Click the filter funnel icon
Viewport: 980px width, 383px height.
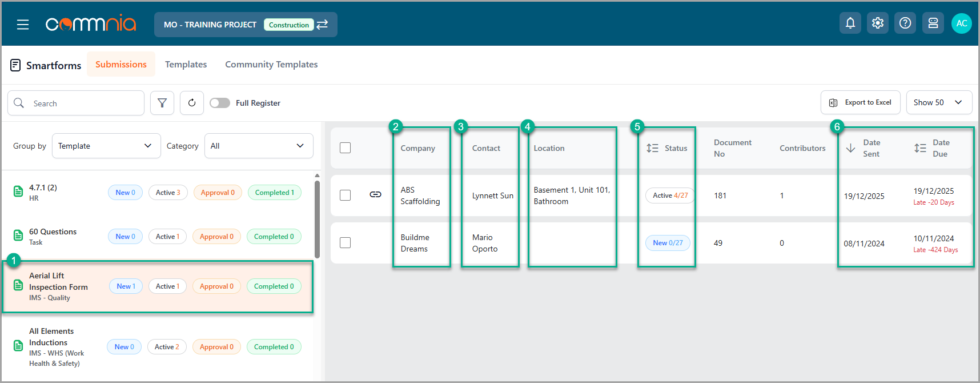point(162,103)
